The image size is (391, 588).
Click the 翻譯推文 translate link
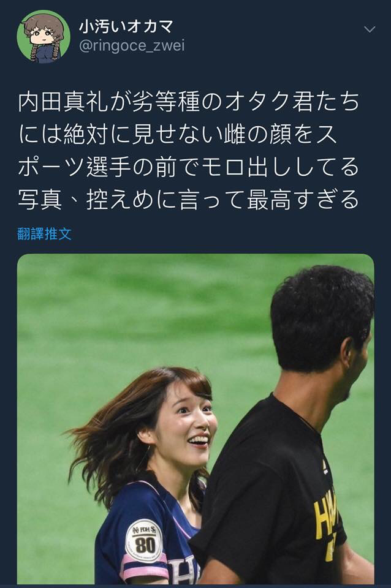coord(44,234)
